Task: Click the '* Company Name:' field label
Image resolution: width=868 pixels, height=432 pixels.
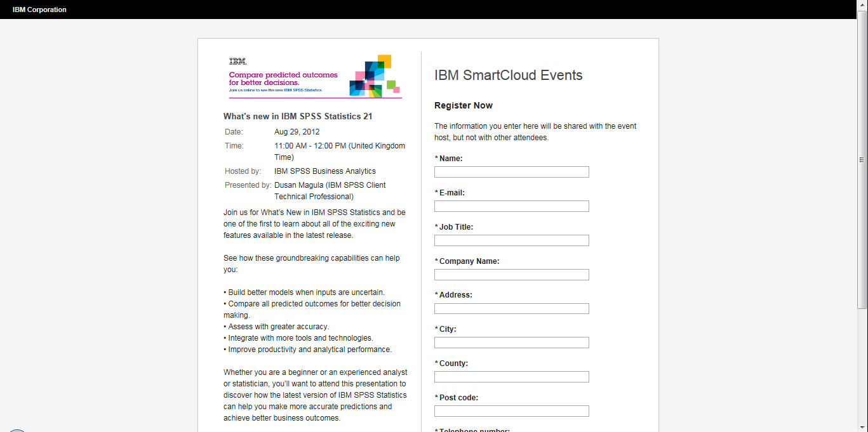Action: 467,261
